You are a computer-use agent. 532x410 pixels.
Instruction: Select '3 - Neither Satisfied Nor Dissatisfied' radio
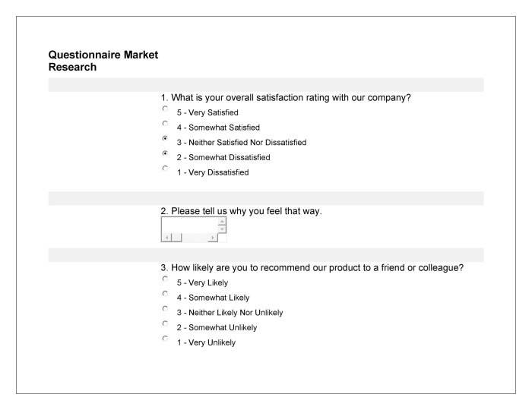[x=165, y=138]
